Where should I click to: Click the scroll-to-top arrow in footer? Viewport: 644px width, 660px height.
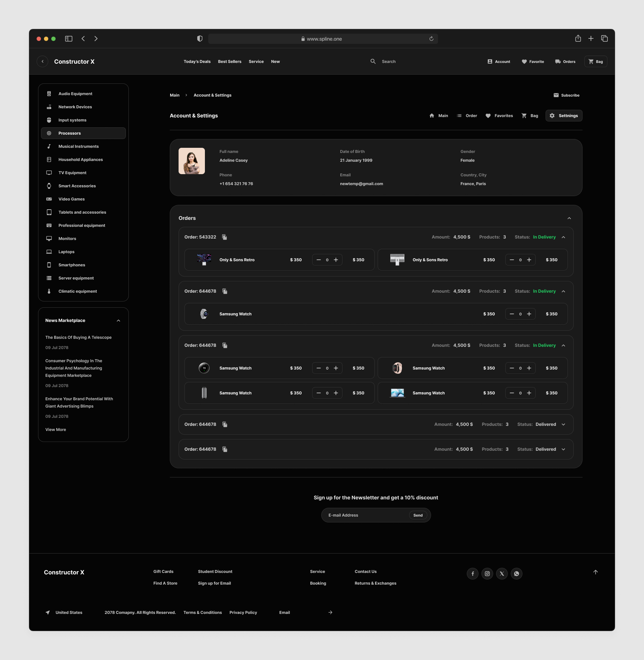[x=596, y=572]
